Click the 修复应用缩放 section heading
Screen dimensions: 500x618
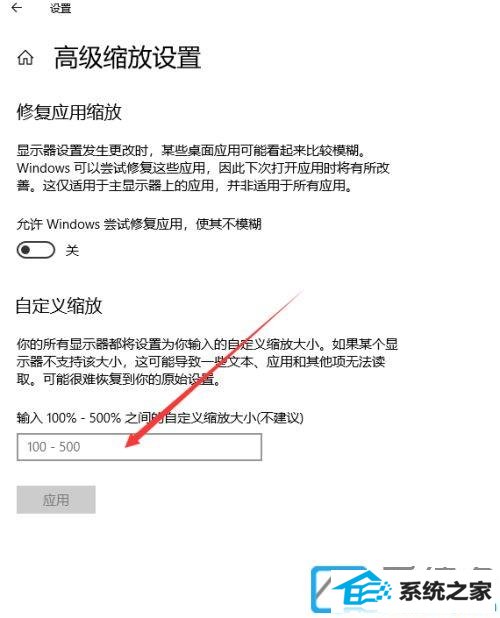click(69, 112)
